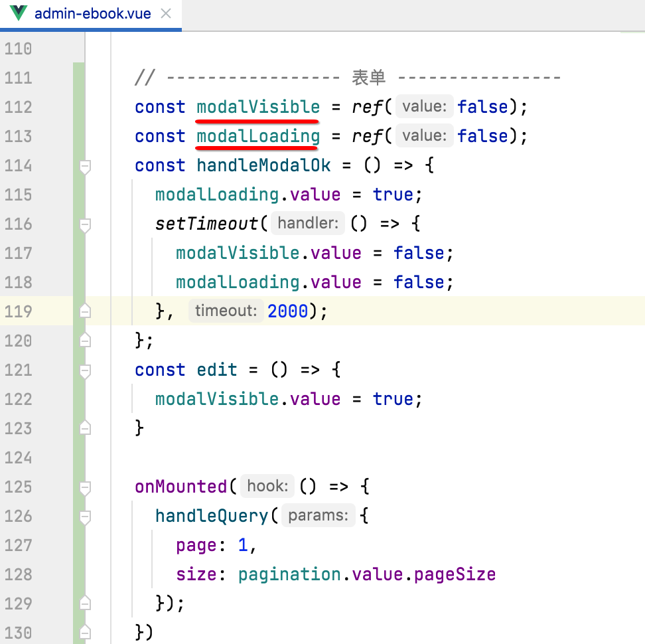
Task: Click onMounted on line 125
Action: (x=181, y=487)
